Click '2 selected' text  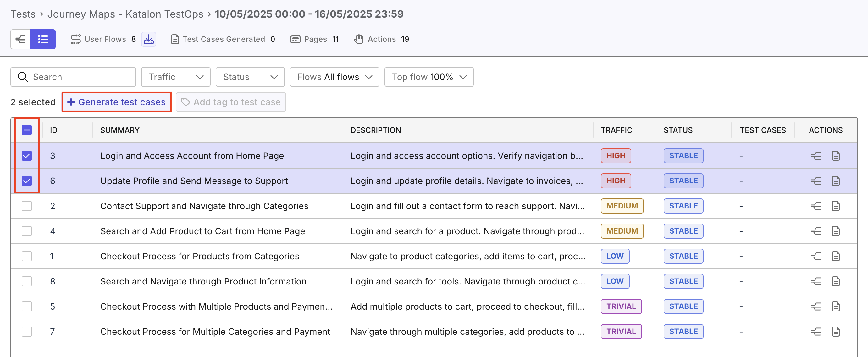(33, 102)
